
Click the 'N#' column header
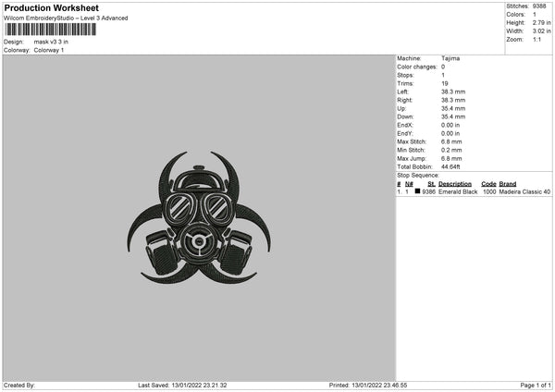[x=409, y=184]
